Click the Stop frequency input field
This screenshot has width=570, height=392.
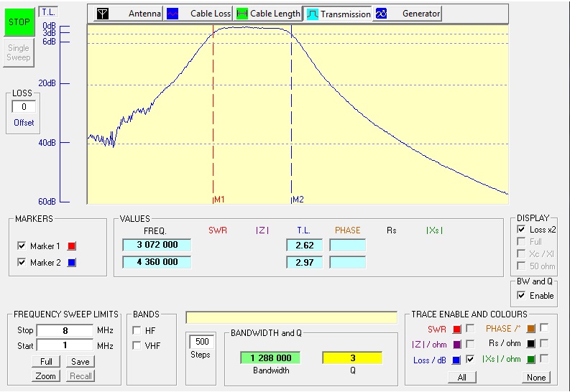coord(66,330)
